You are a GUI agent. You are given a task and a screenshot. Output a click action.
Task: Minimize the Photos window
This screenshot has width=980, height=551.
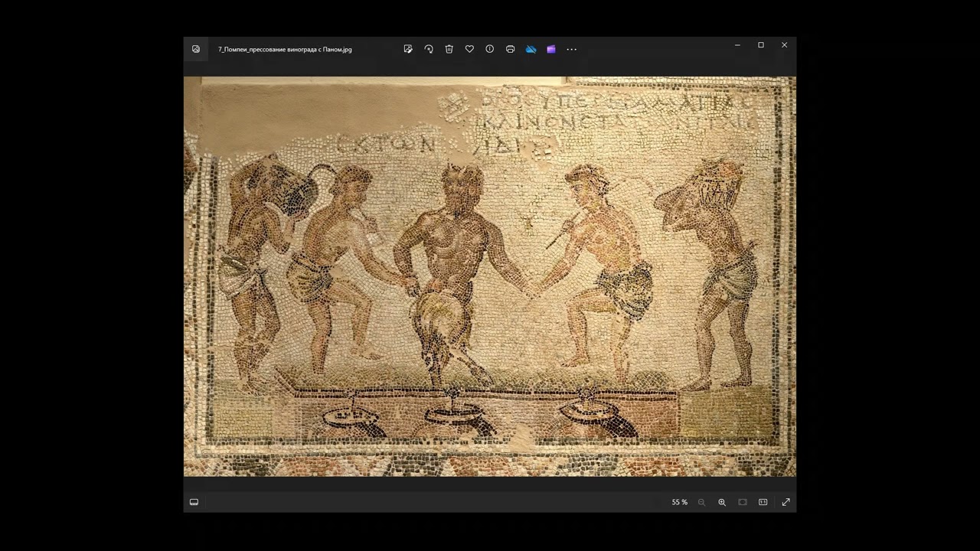pos(737,45)
